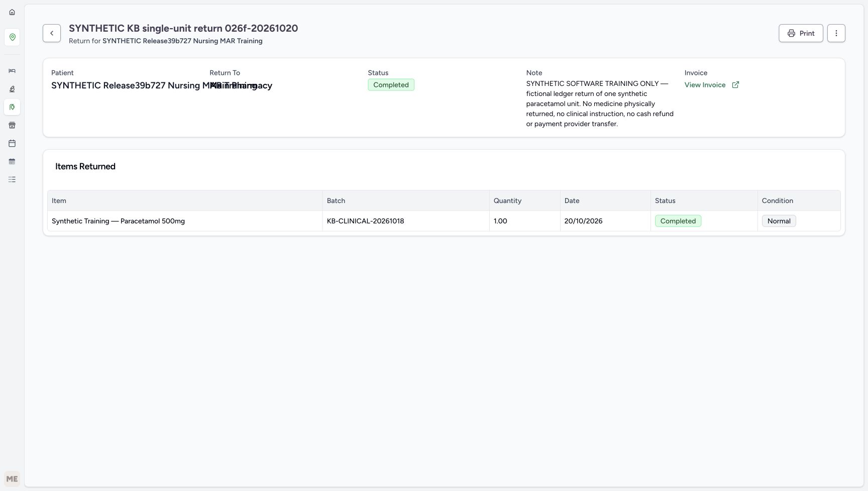Click the Batch column header

click(406, 201)
